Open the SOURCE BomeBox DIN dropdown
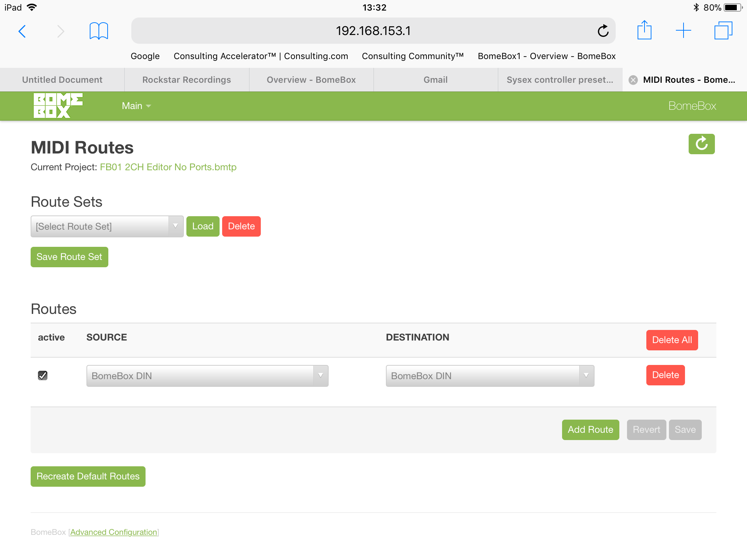 click(x=207, y=376)
